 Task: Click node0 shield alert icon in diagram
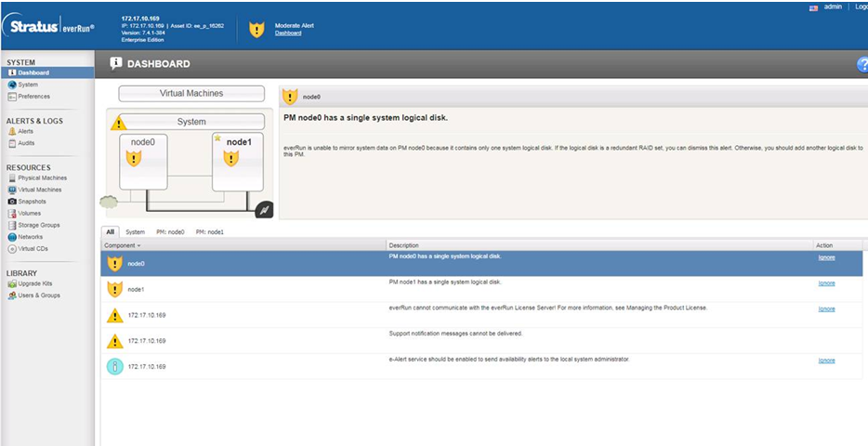pyautogui.click(x=134, y=159)
